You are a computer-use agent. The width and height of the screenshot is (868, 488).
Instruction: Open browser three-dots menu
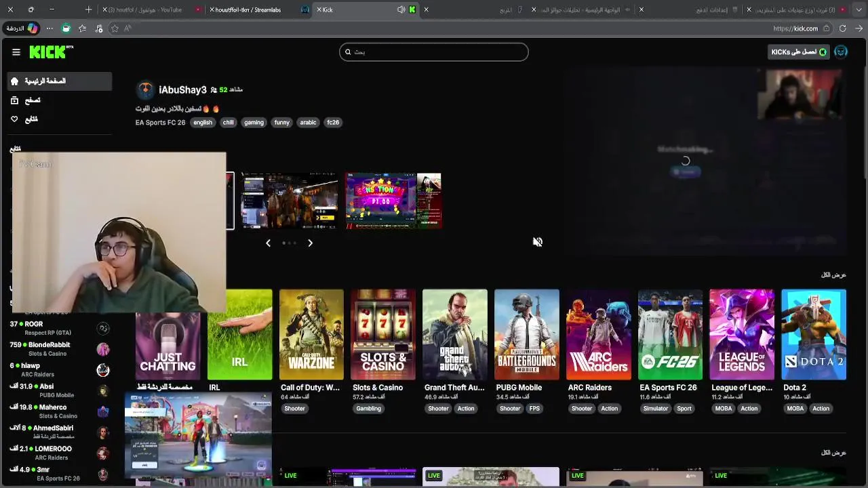pos(50,28)
